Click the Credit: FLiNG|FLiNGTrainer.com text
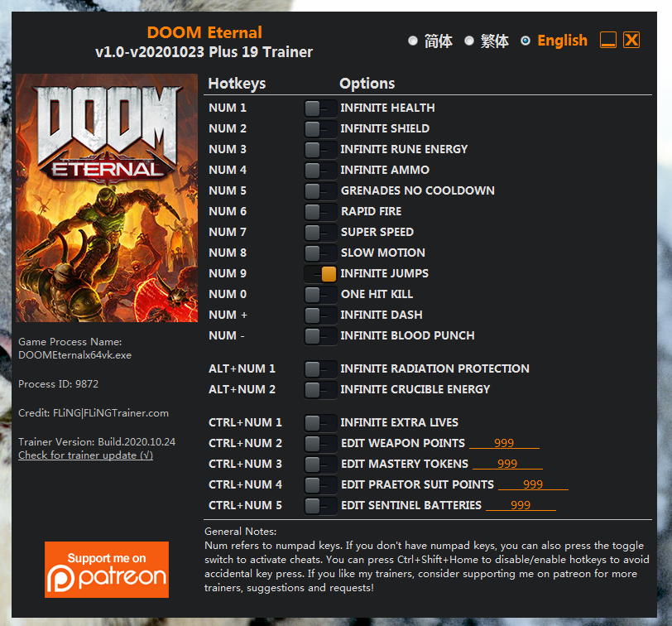Image resolution: width=672 pixels, height=626 pixels. (94, 413)
